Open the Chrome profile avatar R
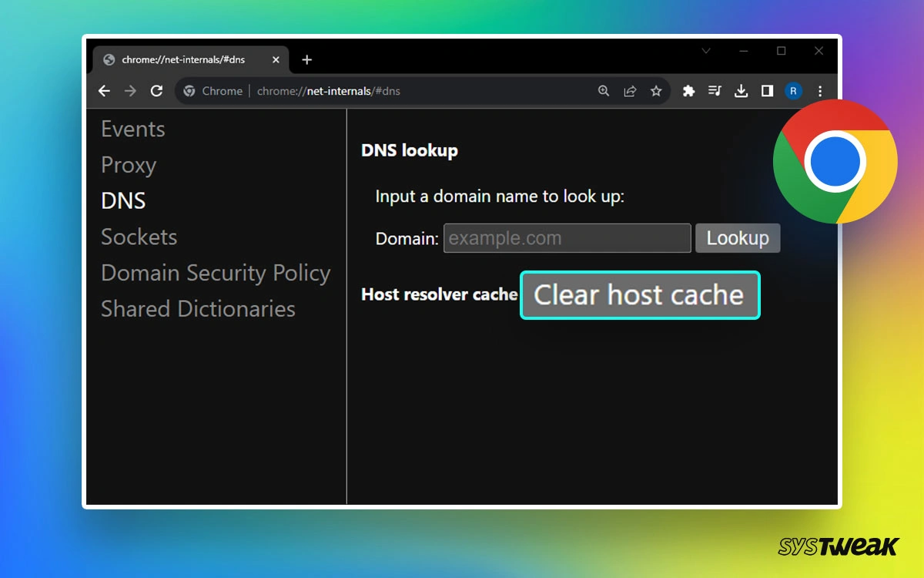The height and width of the screenshot is (578, 924). (794, 91)
